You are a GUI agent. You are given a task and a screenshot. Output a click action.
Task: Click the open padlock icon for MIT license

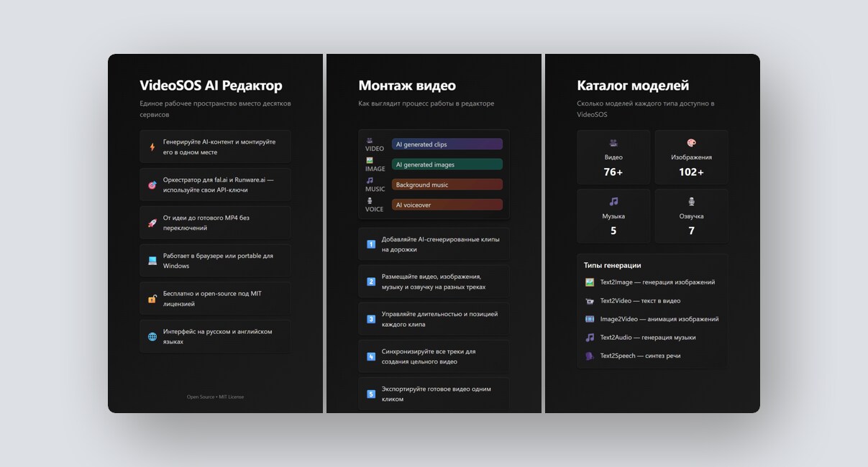coord(152,299)
